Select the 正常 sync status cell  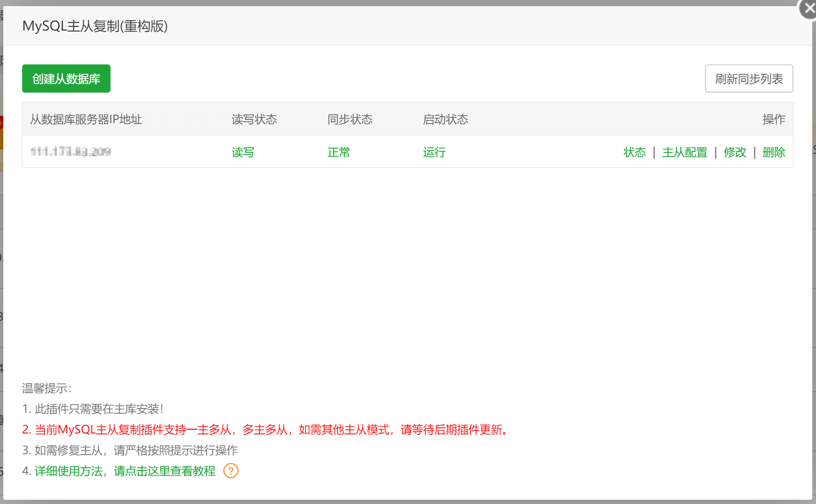click(x=339, y=152)
